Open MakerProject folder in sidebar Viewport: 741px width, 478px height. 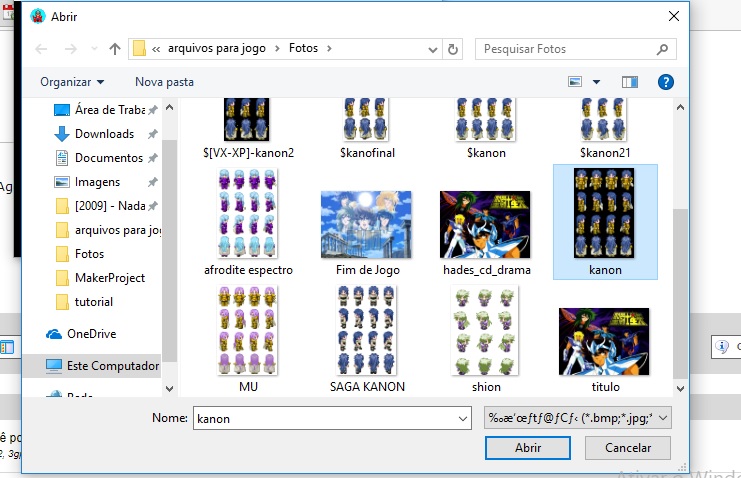pyautogui.click(x=100, y=278)
